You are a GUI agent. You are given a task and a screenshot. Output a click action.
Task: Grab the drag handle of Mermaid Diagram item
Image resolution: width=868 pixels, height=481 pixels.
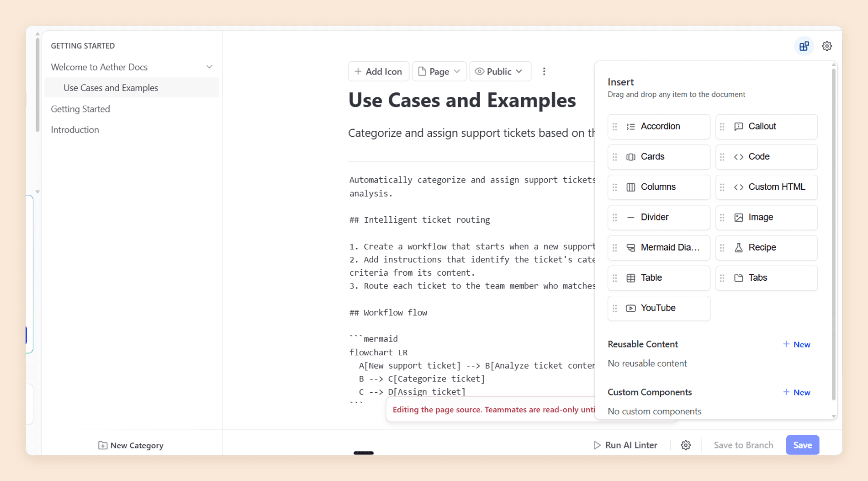615,247
